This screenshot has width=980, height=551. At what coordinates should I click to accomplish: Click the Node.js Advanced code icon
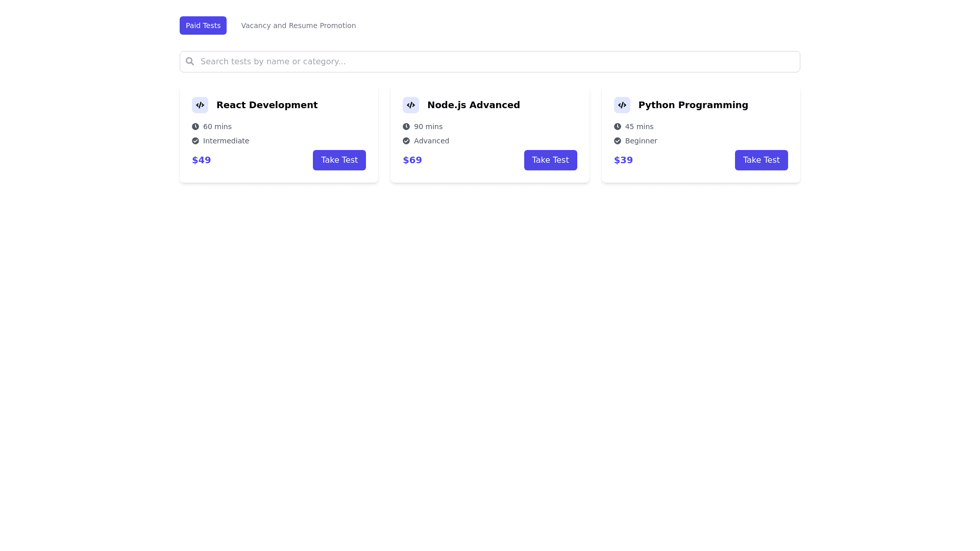coord(411,105)
